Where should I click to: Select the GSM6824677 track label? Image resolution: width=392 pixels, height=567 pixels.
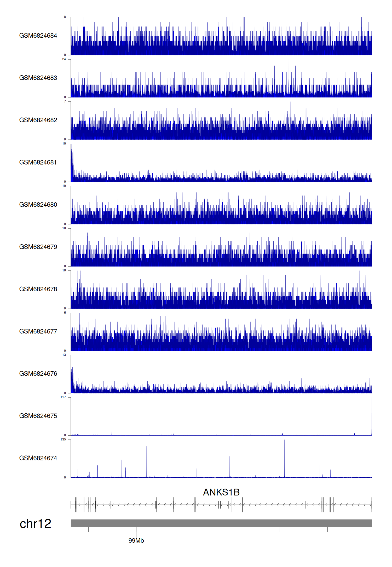[38, 331]
